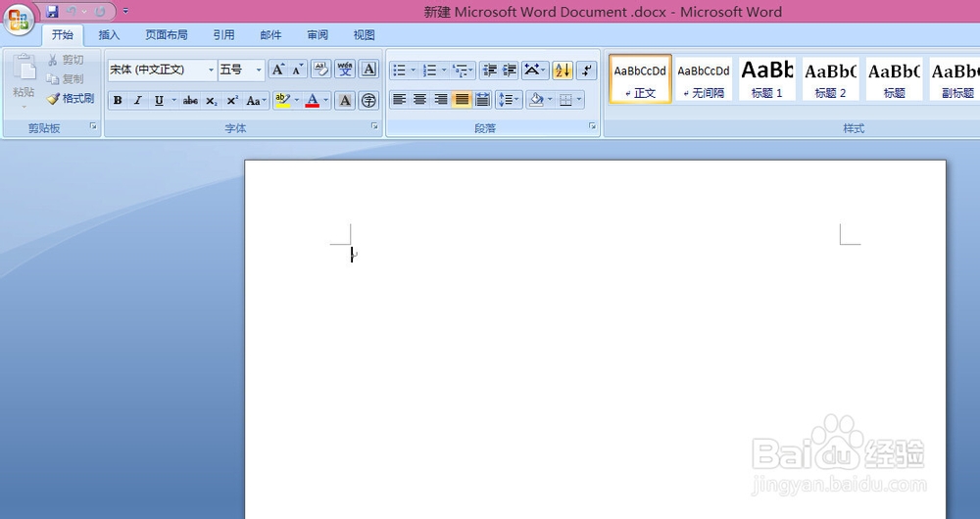Open line spacing menu
The height and width of the screenshot is (519, 980).
(x=509, y=99)
